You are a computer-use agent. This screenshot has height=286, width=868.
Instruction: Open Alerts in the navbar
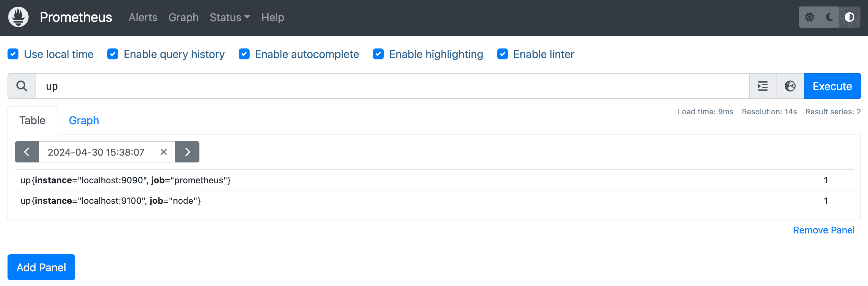143,17
